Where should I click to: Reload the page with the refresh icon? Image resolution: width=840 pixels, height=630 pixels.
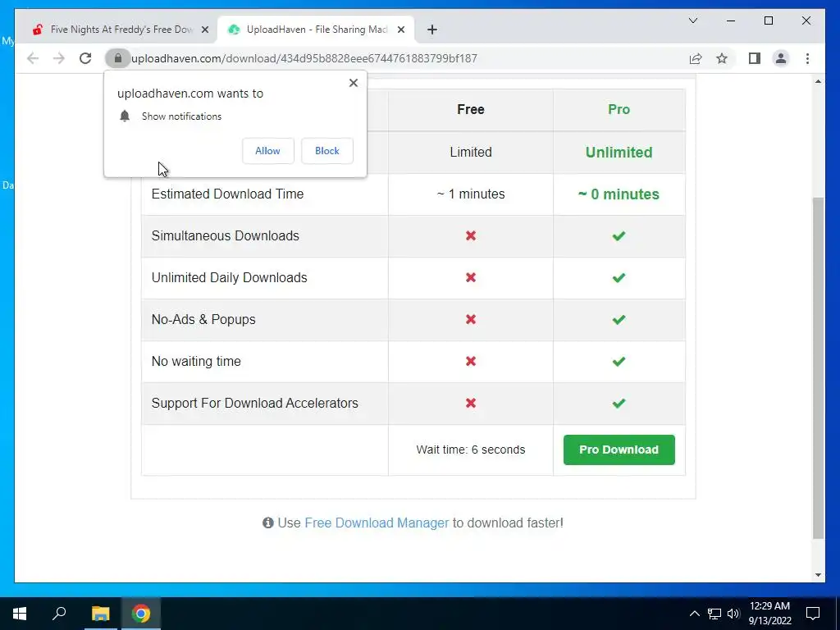coord(85,58)
